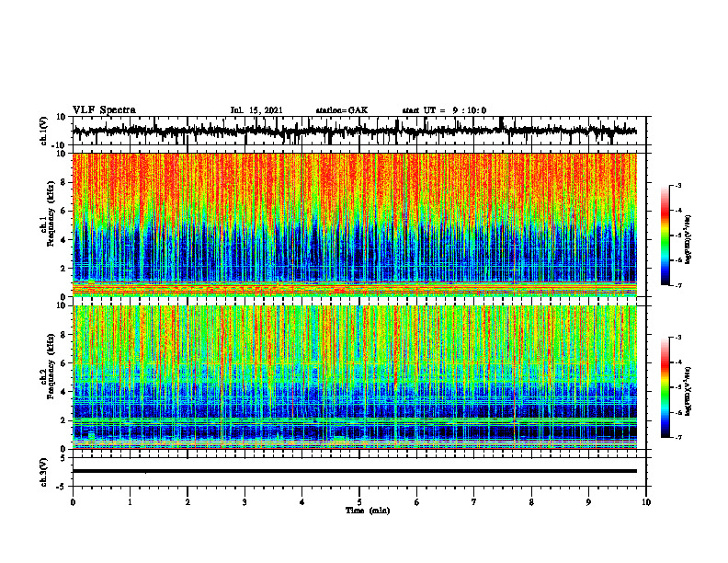Screen dimensions: 728x563
Task: Click the thick black ch.3 voltage trace
Action: [355, 471]
